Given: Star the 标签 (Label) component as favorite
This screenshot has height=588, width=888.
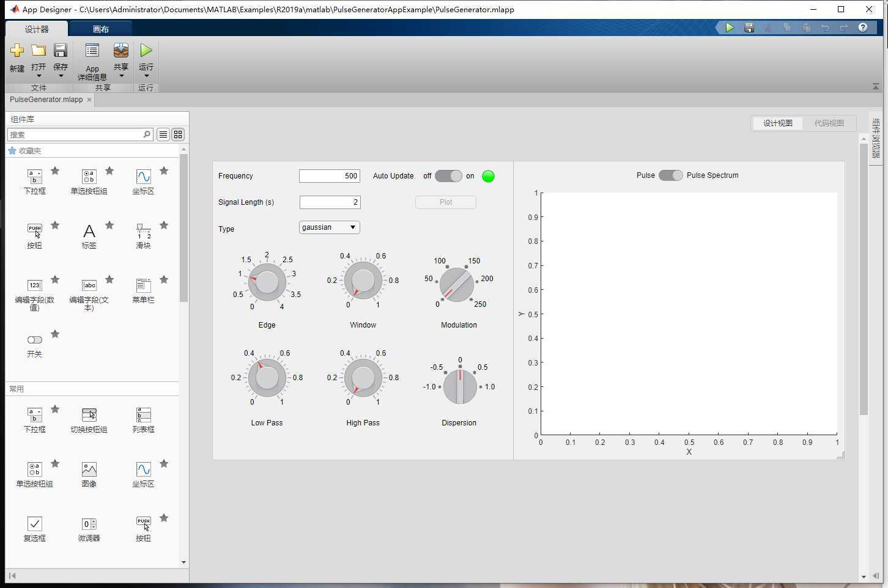Looking at the screenshot, I should (x=109, y=224).
